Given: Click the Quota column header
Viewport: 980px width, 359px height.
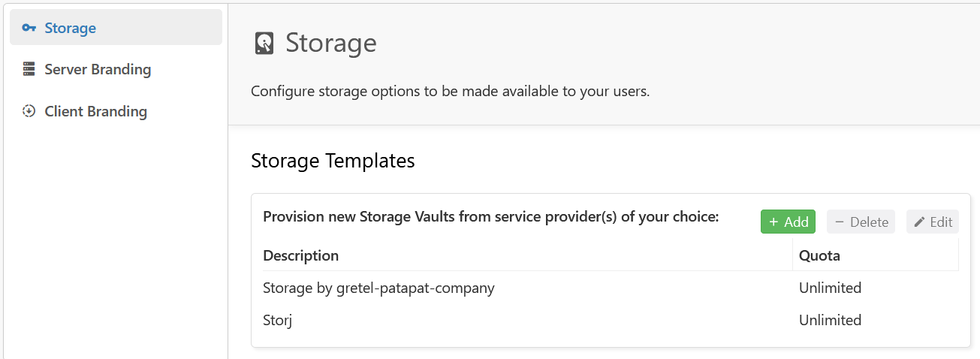Looking at the screenshot, I should [819, 255].
